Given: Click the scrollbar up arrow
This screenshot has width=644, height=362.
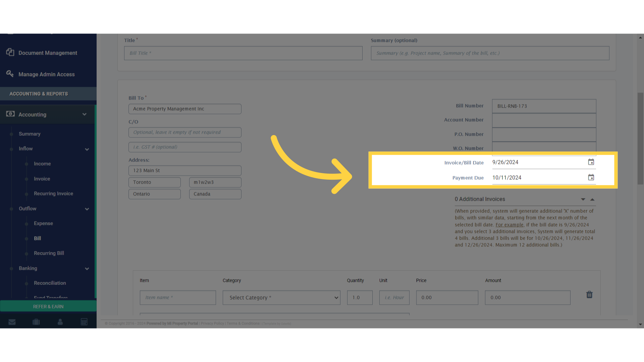Looking at the screenshot, I should coord(640,38).
